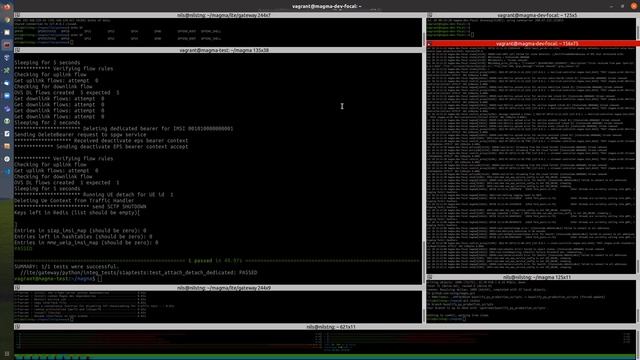Click 'SUMMARY: 1/1 tests were successful.' line
640x360 pixels.
66,267
